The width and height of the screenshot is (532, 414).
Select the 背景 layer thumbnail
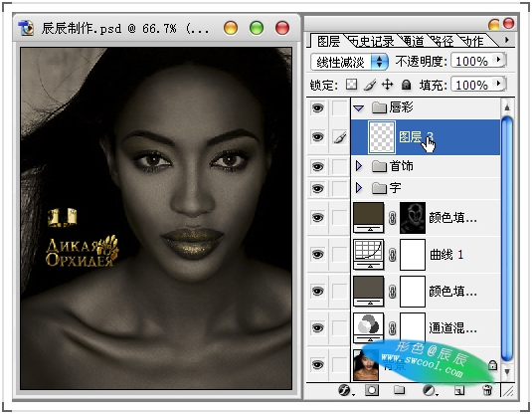(x=366, y=365)
